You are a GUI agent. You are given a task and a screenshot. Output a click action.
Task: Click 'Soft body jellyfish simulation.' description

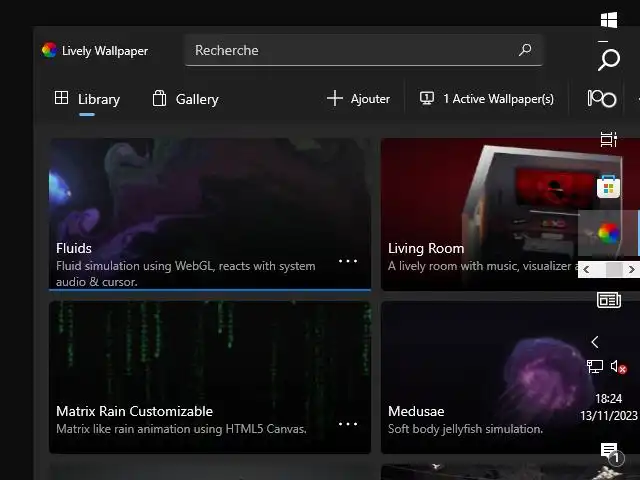click(465, 429)
